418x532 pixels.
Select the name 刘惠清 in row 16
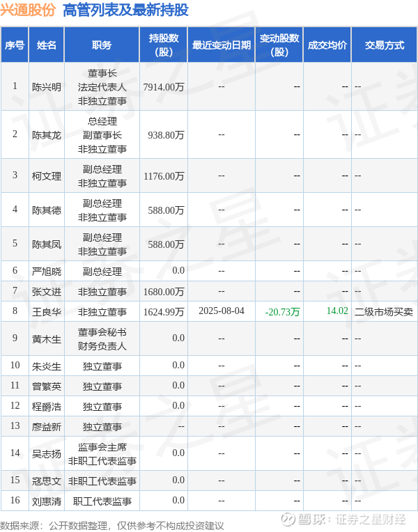47,501
